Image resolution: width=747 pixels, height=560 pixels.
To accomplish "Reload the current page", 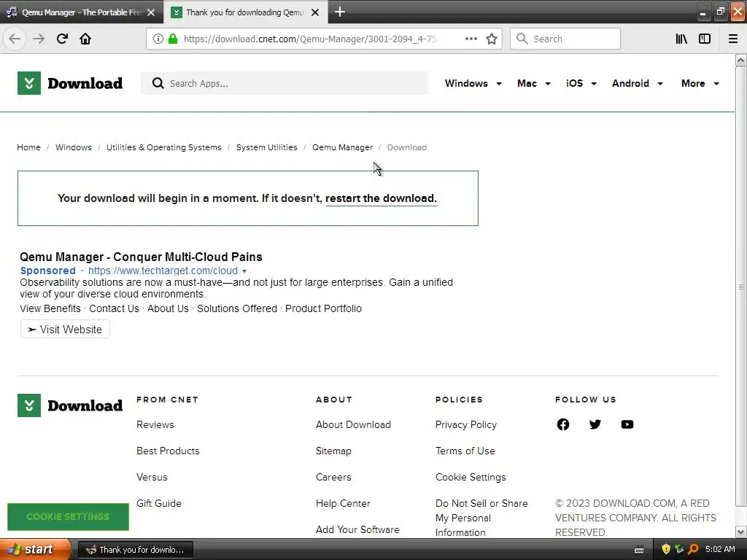I will (62, 39).
